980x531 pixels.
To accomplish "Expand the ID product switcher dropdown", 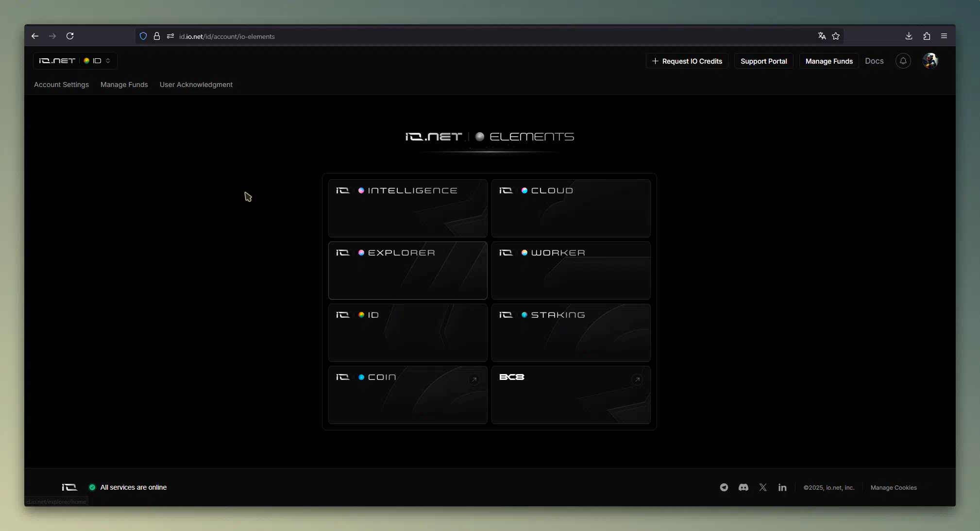I will [x=98, y=61].
